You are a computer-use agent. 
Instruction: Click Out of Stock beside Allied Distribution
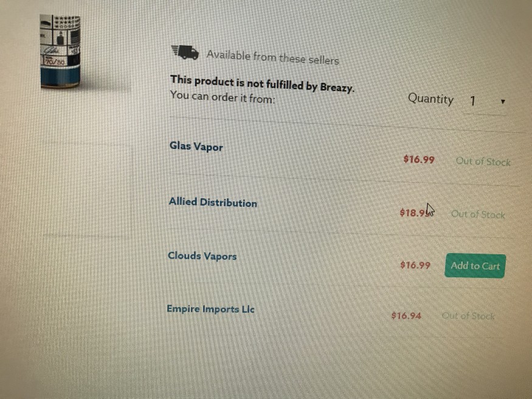(x=478, y=214)
